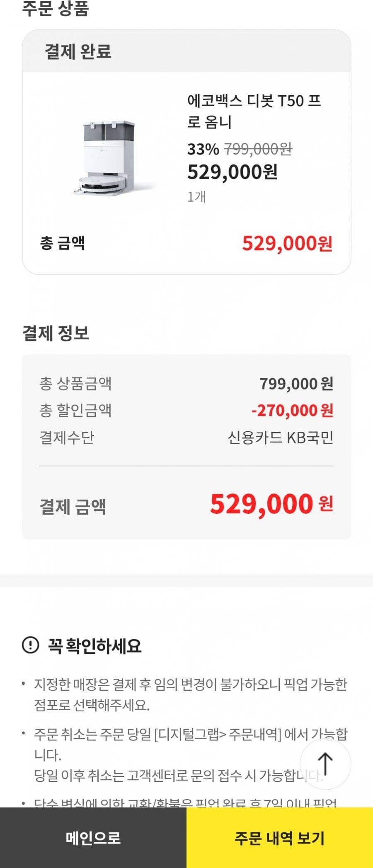Tap the 33% discount label
The width and height of the screenshot is (373, 868).
[203, 149]
